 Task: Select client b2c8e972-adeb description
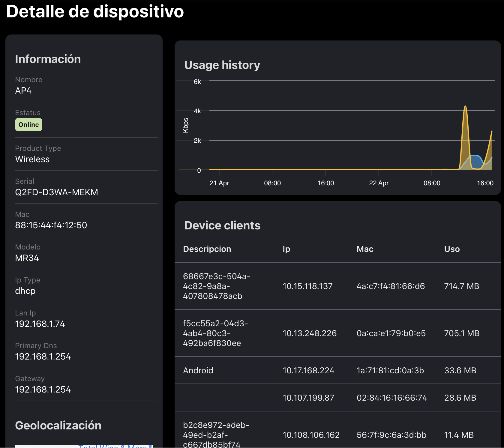coord(216,435)
